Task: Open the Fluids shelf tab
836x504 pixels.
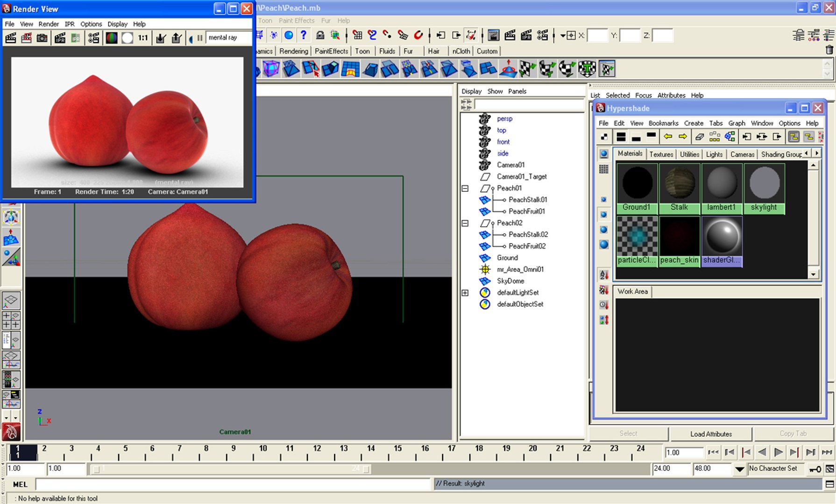Action: tap(387, 51)
